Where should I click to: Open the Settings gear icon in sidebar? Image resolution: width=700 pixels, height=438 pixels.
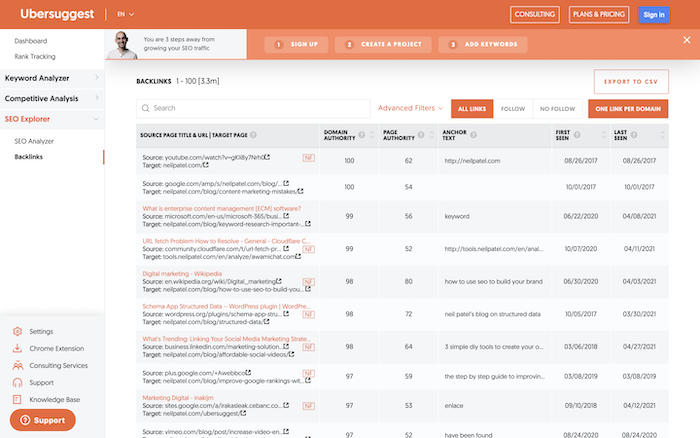[17, 331]
